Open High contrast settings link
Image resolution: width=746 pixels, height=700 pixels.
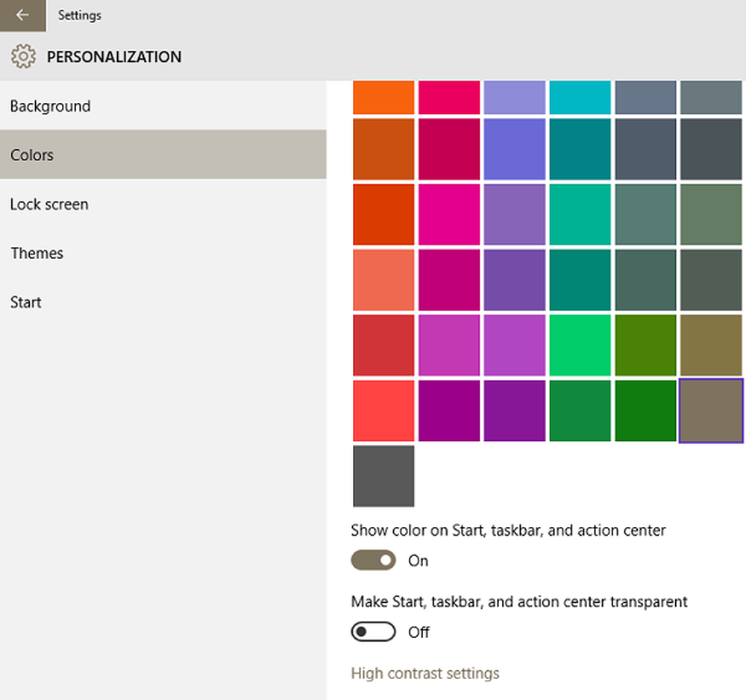coord(425,673)
